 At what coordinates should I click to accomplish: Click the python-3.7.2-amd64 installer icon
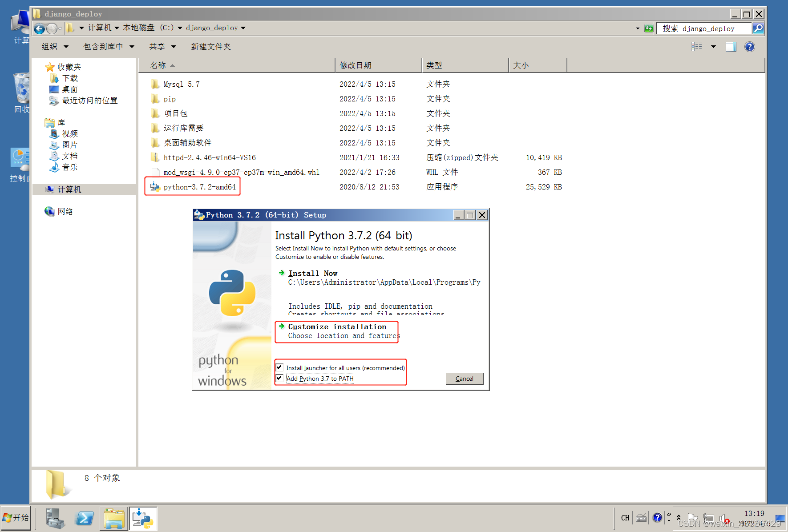(x=155, y=187)
